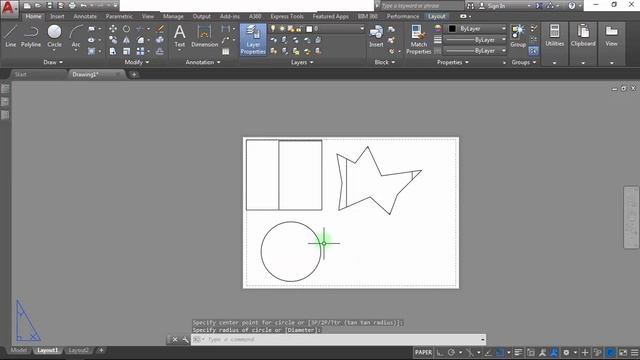
Task: Choose the Dimension tool
Action: (x=204, y=36)
